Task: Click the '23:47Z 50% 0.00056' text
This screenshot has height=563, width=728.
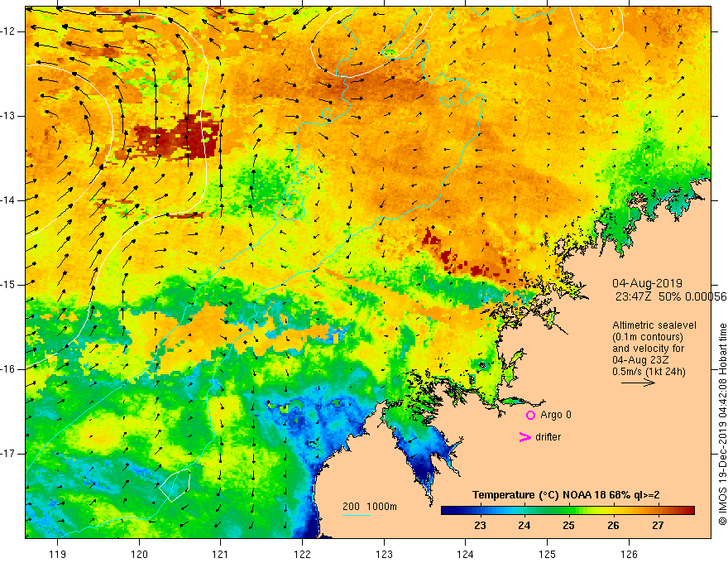Action: click(671, 296)
